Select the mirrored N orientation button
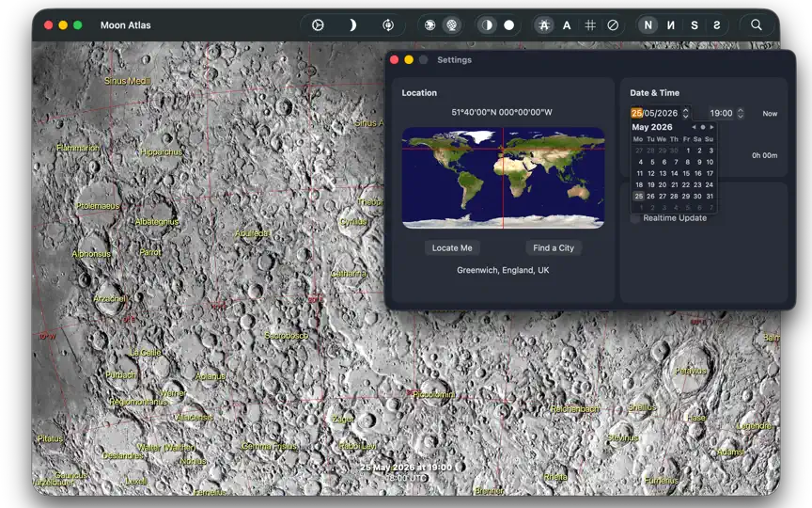 tap(671, 24)
